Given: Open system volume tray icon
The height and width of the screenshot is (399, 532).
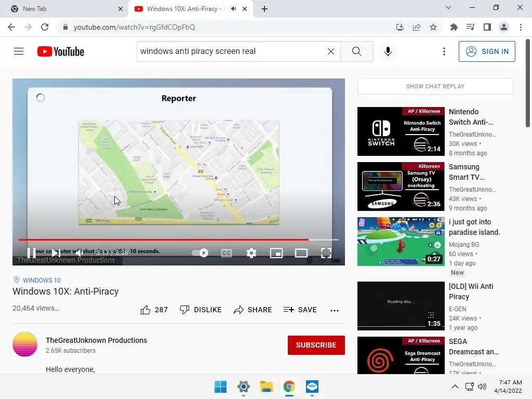Looking at the screenshot, I should [x=482, y=387].
